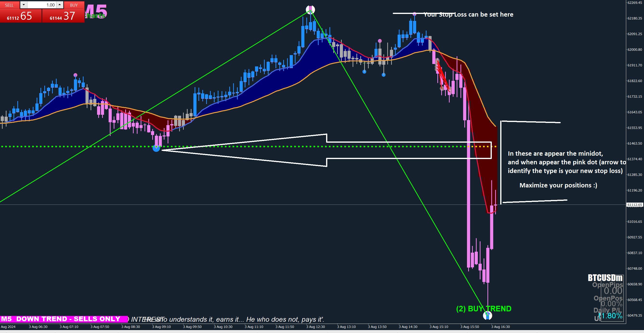Click the 61144 37 buy price tile
The height and width of the screenshot is (333, 644).
pyautogui.click(x=63, y=16)
